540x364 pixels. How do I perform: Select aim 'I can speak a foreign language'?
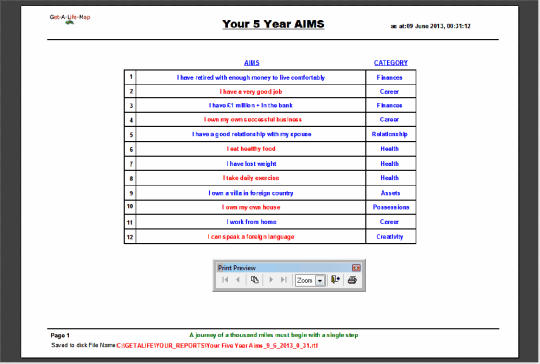[251, 237]
